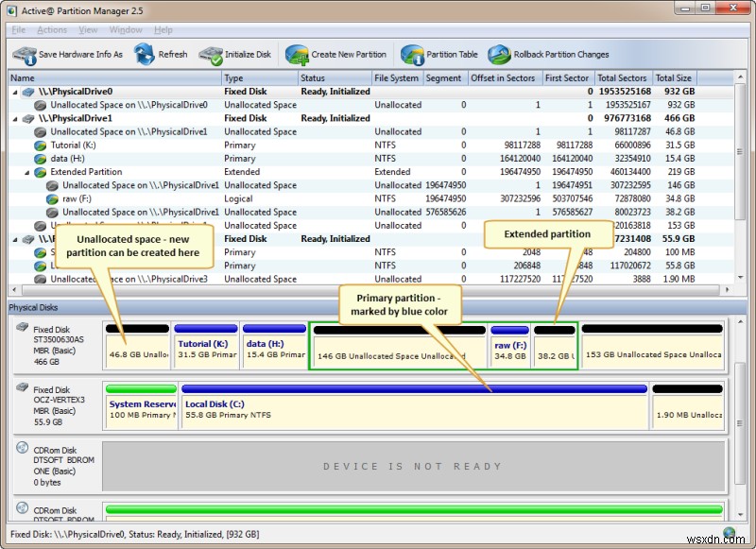Viewport: 756px width, 549px height.
Task: Click the status bar globe icon
Action: 730,533
